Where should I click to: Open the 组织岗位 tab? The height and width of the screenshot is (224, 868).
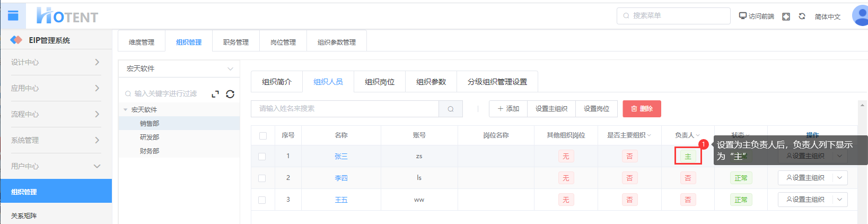click(x=380, y=82)
